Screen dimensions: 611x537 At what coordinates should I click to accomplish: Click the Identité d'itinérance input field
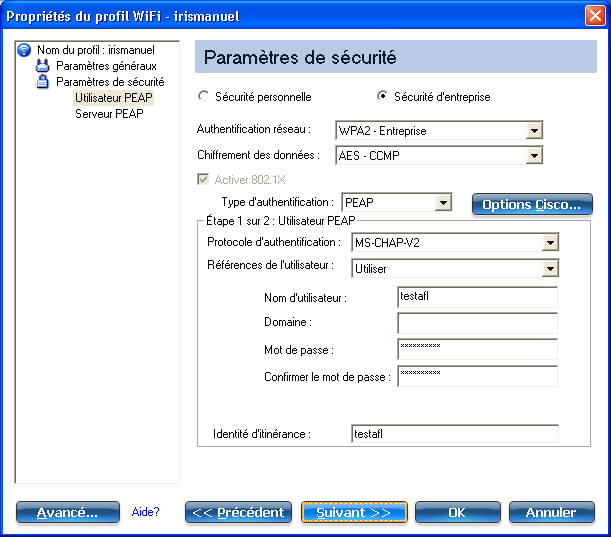(x=455, y=434)
